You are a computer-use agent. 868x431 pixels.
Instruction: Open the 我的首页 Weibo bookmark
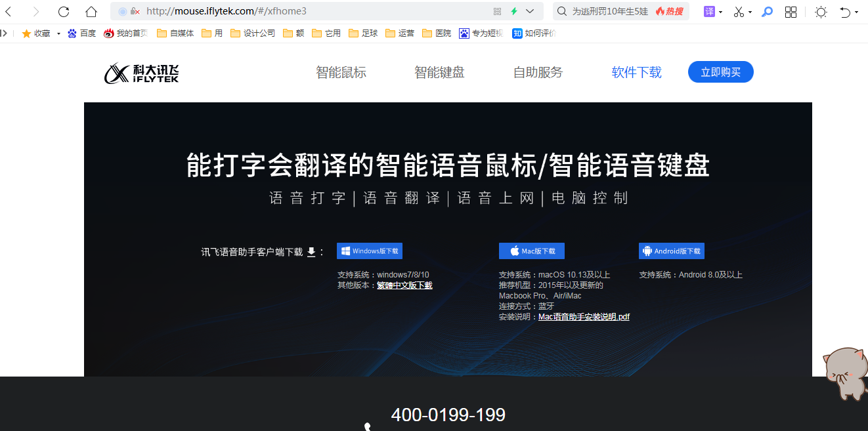coord(125,33)
